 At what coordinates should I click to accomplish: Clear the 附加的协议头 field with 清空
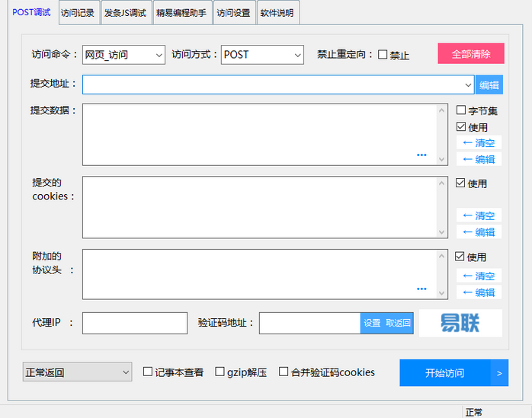tap(479, 276)
